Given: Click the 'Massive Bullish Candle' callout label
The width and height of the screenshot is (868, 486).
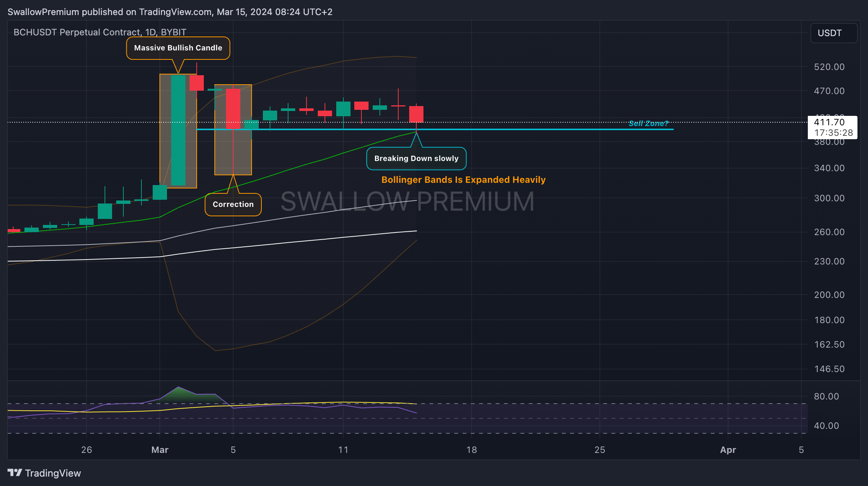Looking at the screenshot, I should pos(178,48).
